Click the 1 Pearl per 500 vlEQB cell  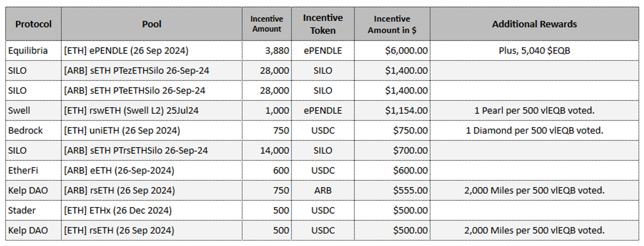click(534, 111)
